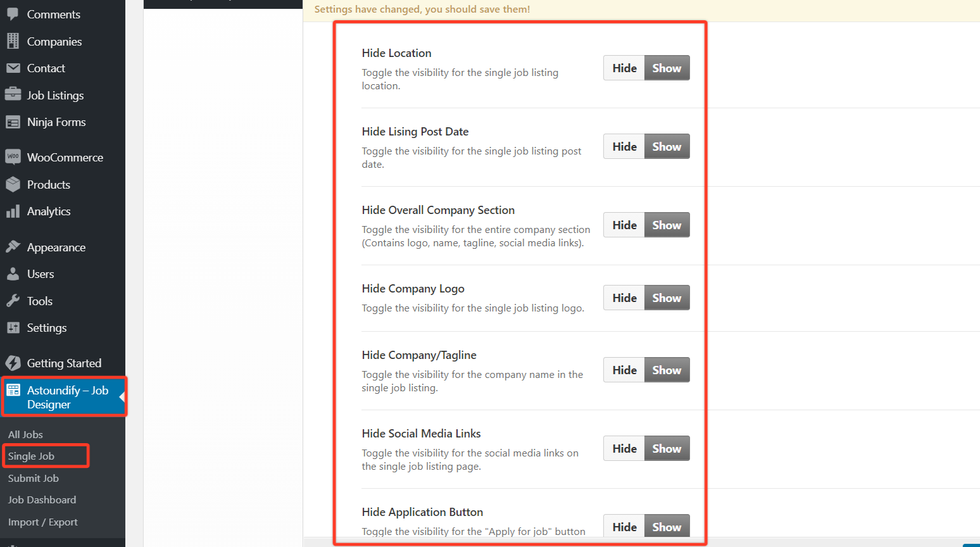Open the WooCommerce panel
This screenshot has width=980, height=547.
click(65, 156)
